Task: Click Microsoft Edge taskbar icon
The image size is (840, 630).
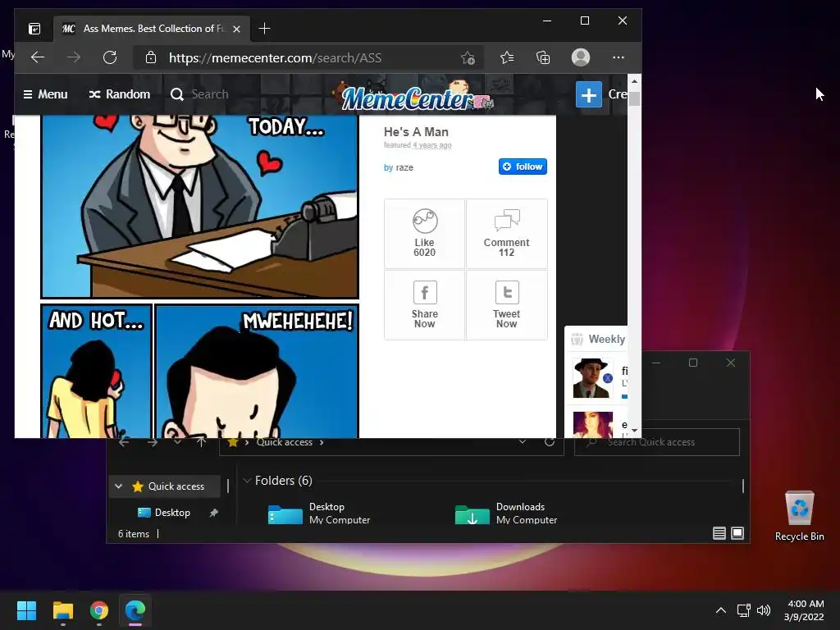Action: point(135,610)
